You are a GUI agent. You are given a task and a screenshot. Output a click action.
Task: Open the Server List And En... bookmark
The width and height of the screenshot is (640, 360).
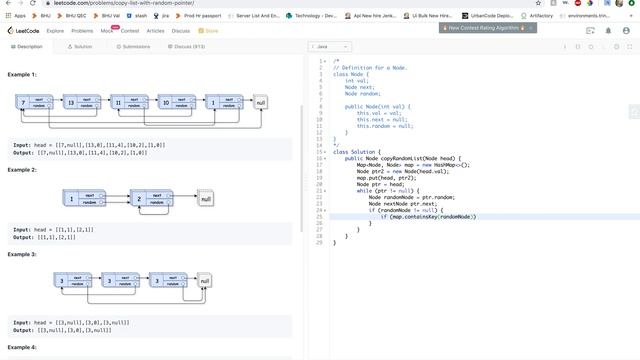point(254,16)
